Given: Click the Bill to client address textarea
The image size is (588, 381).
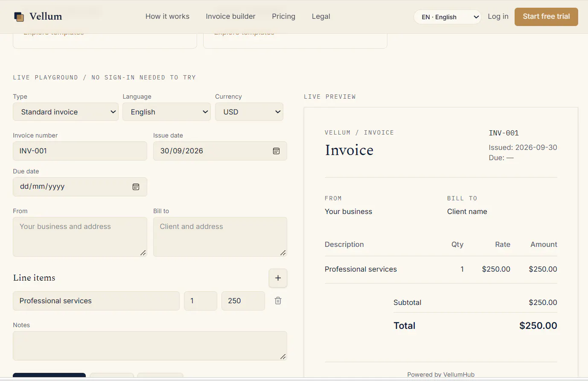Looking at the screenshot, I should pyautogui.click(x=220, y=237).
